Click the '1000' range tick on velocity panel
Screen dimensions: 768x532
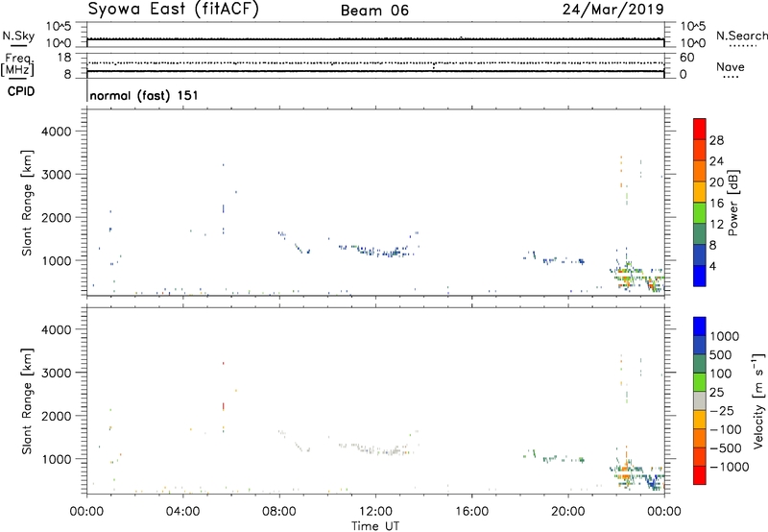click(x=57, y=459)
